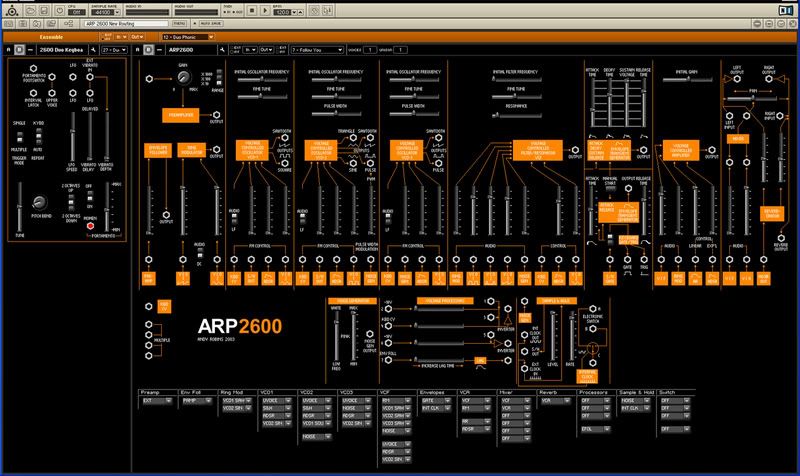The height and width of the screenshot is (476, 800).
Task: Click the Interval Latch jack
Action: click(x=33, y=93)
